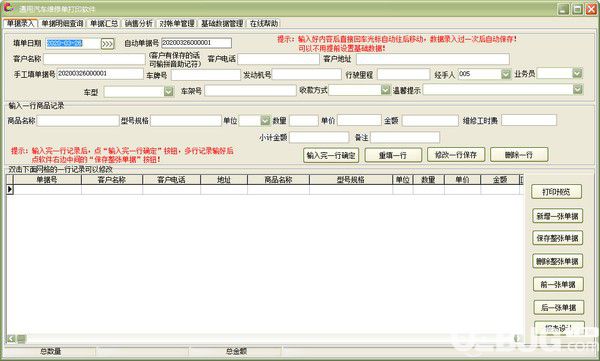Click the grid 客户电话 column header

coord(171,179)
